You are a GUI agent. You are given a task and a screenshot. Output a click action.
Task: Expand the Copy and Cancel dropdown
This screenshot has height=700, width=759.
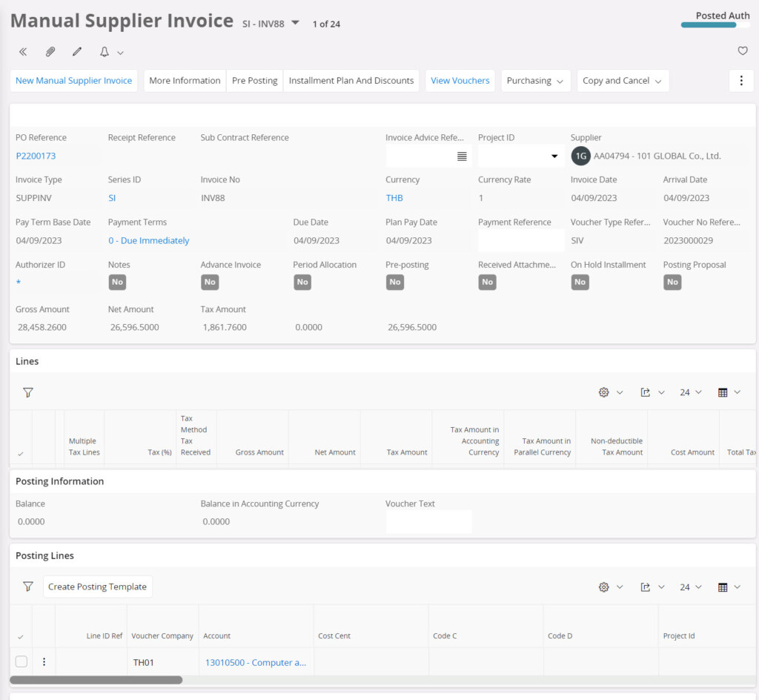click(x=623, y=81)
